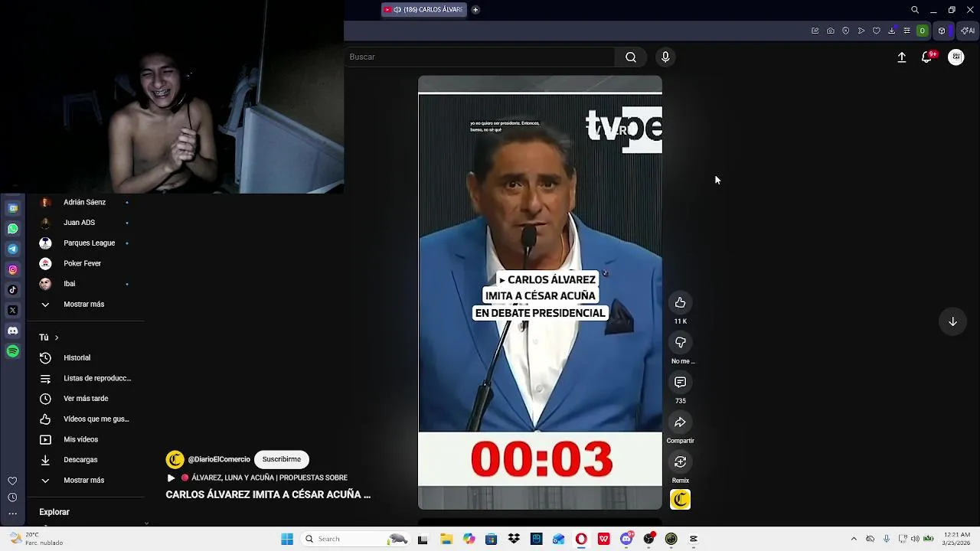Open linked video ÁLVAREZ, LUNA Y ACUÑA
The height and width of the screenshot is (551, 980).
[256, 478]
